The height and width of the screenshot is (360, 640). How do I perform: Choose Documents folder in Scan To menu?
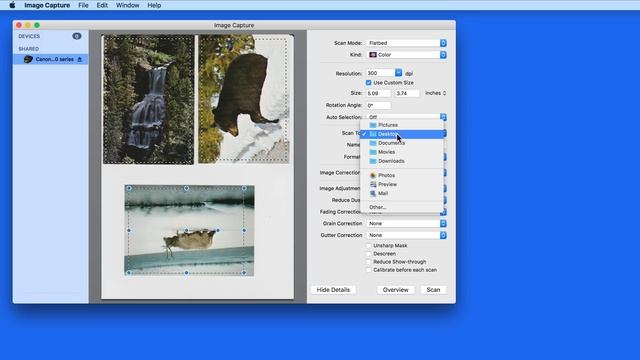pyautogui.click(x=402, y=143)
